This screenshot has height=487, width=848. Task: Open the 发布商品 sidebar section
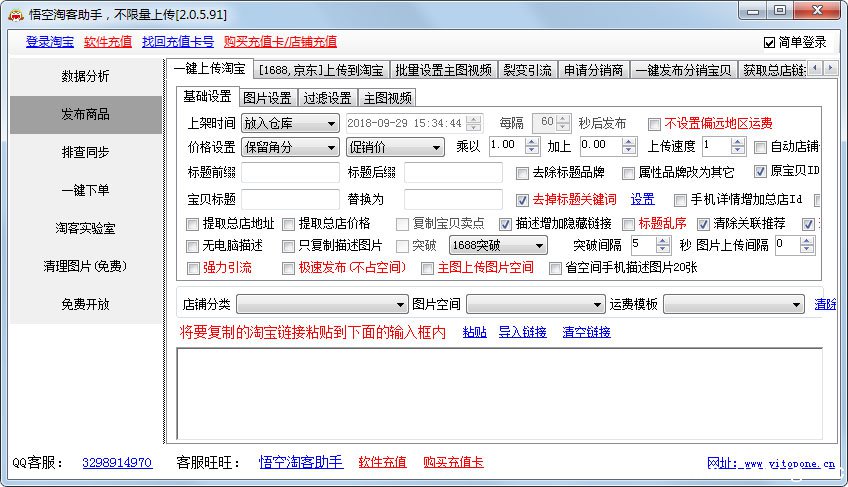tap(85, 114)
